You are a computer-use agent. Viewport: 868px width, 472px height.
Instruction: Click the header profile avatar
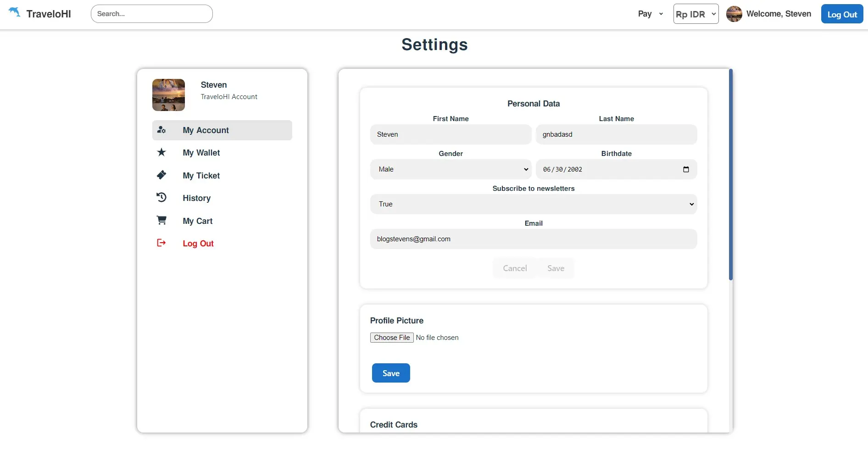coord(734,14)
